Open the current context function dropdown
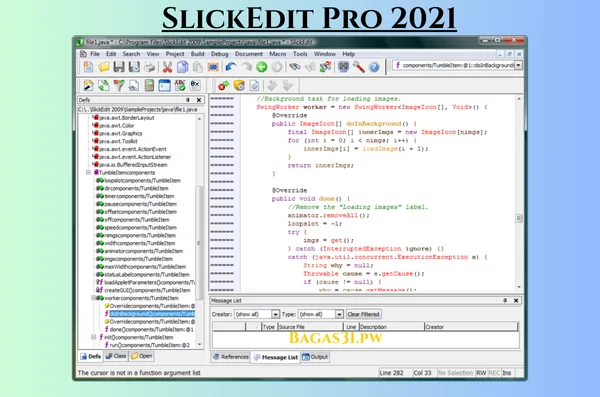Image resolution: width=600 pixels, height=397 pixels. point(518,65)
